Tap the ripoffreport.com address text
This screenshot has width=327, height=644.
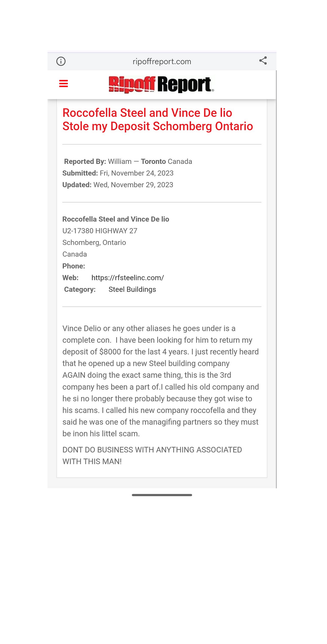coord(162,62)
